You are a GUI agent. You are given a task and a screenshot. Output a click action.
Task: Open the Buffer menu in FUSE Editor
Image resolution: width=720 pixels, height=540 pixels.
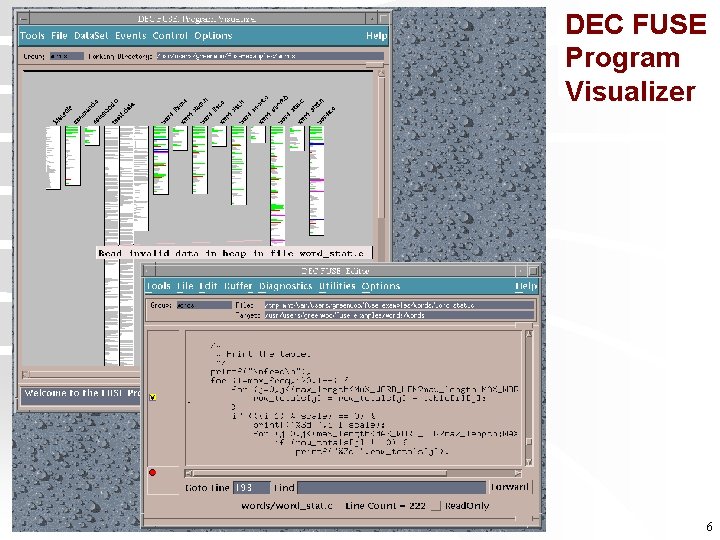point(238,286)
